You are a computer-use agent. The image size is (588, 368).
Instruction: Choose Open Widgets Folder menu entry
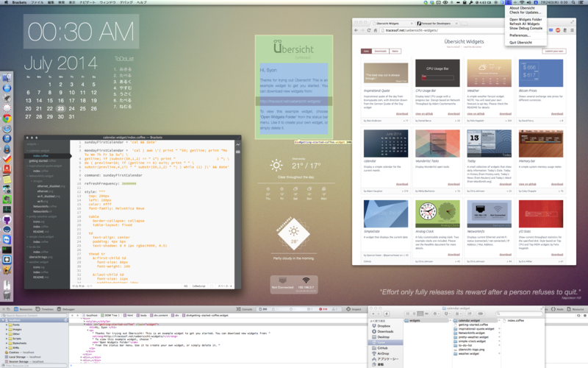click(526, 20)
